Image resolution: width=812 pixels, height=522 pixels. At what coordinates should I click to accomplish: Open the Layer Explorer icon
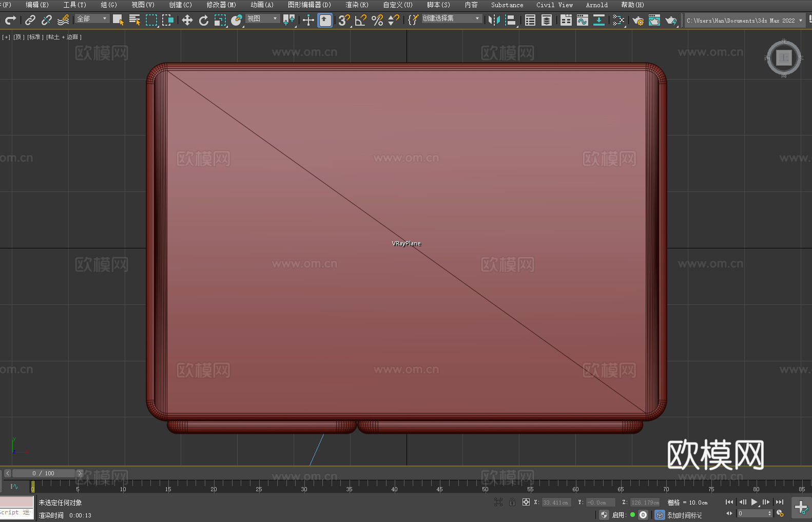547,20
